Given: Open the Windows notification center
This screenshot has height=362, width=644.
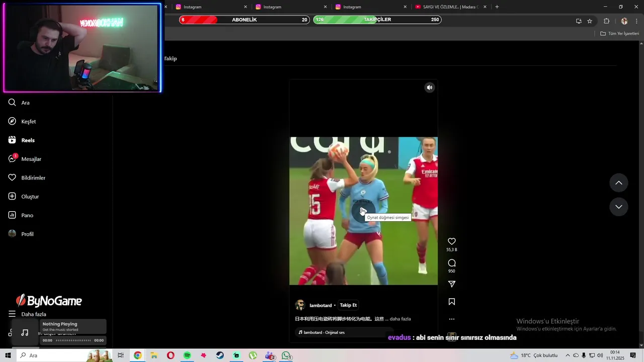Looking at the screenshot, I should pos(633,355).
